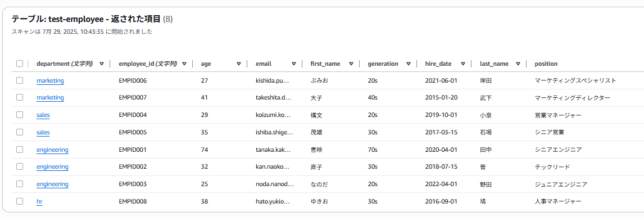Click the generation column sort arrow
The image size is (644, 217).
[x=409, y=64]
